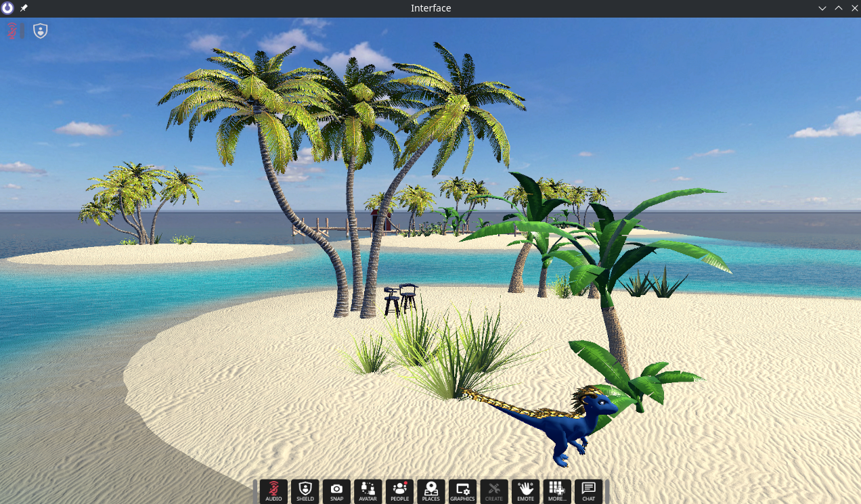This screenshot has width=861, height=504.
Task: Maximize the Interface window
Action: pos(838,8)
